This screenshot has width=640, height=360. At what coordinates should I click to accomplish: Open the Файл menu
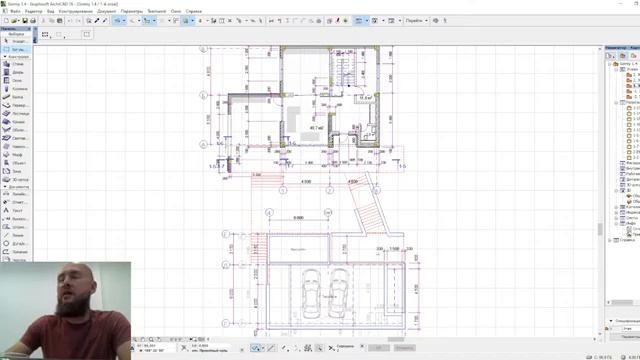tap(15, 11)
